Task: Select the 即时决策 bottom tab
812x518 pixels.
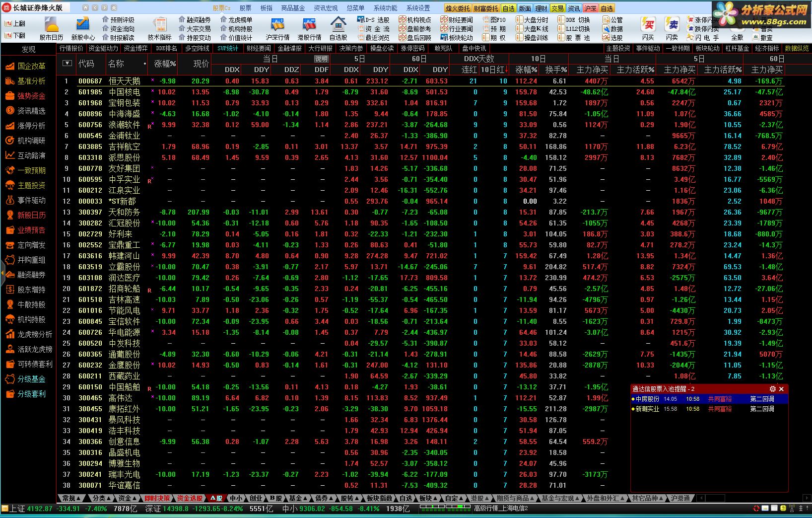Action: coord(157,498)
